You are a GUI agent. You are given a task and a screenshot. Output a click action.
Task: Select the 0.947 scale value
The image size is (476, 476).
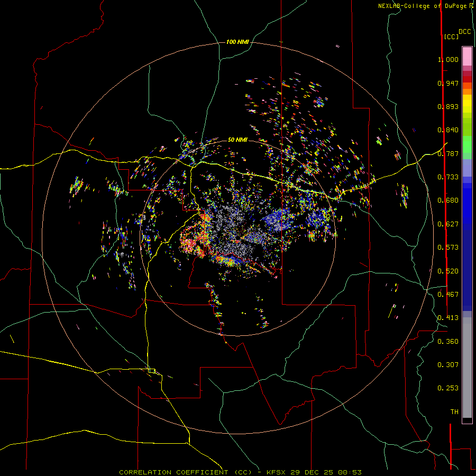click(448, 83)
